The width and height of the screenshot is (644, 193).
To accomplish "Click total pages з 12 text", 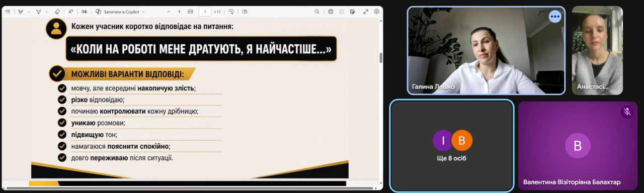I will point(217,11).
